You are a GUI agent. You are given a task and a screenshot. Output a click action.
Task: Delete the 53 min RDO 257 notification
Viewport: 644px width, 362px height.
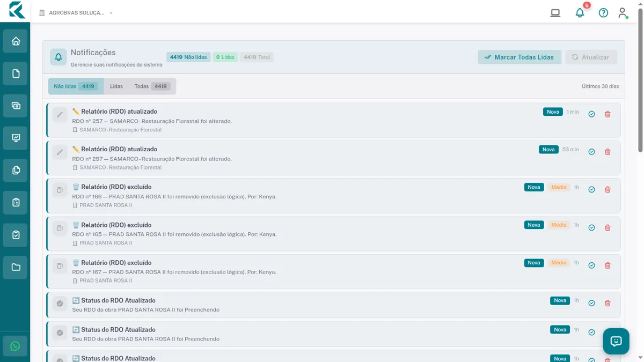pyautogui.click(x=608, y=152)
